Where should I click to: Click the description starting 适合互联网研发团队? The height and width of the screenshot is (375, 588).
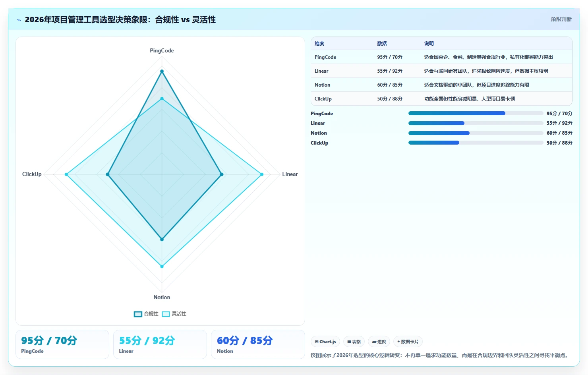pyautogui.click(x=486, y=71)
